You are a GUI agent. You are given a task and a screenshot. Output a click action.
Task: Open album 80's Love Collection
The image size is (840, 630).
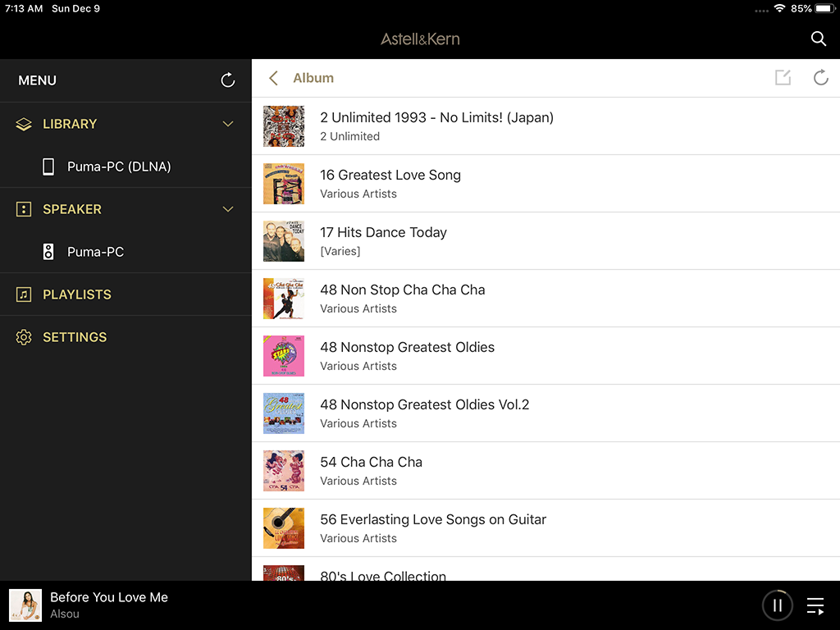(x=546, y=569)
